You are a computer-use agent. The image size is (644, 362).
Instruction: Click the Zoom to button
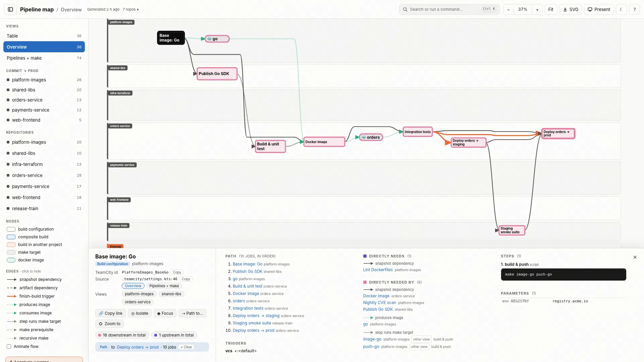pos(110,324)
